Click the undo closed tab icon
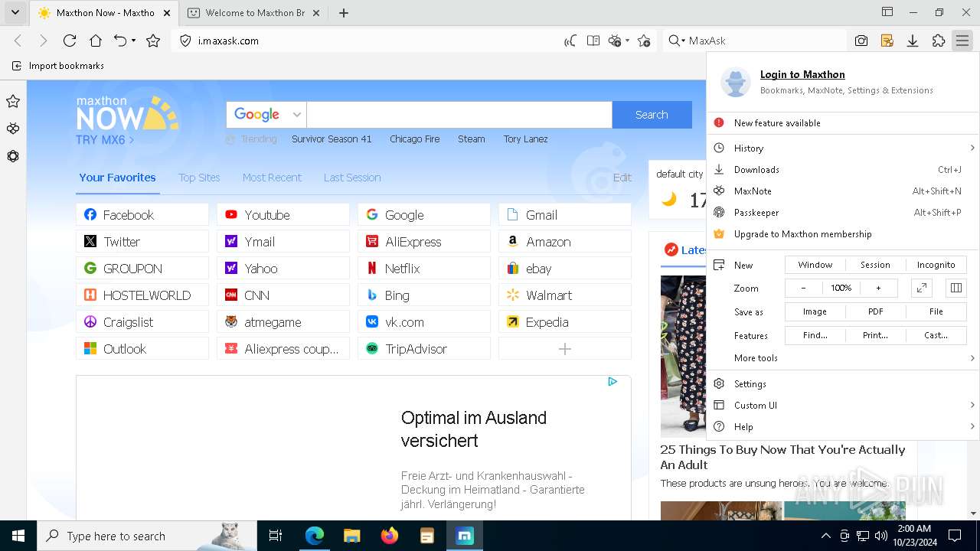 pyautogui.click(x=120, y=41)
